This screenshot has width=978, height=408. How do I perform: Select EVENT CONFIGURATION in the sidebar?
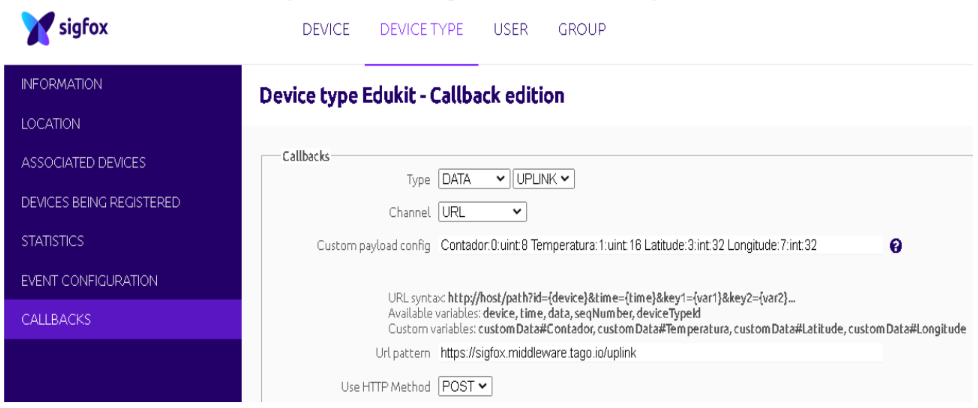123,280
